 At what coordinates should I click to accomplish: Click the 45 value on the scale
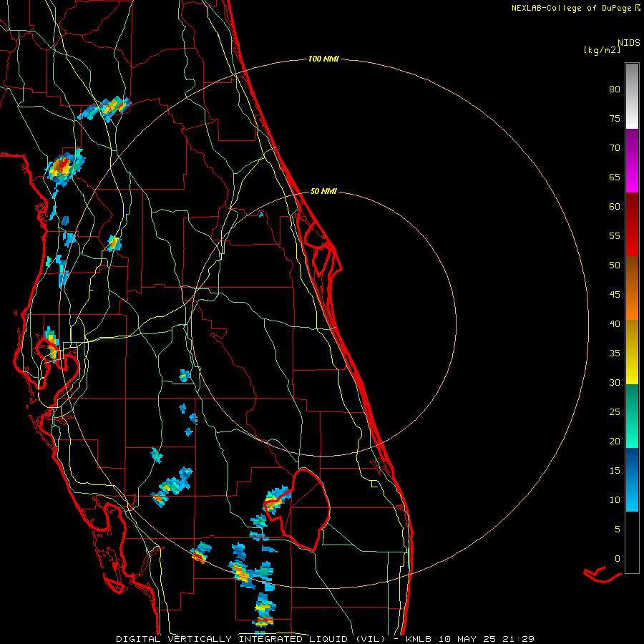(615, 295)
